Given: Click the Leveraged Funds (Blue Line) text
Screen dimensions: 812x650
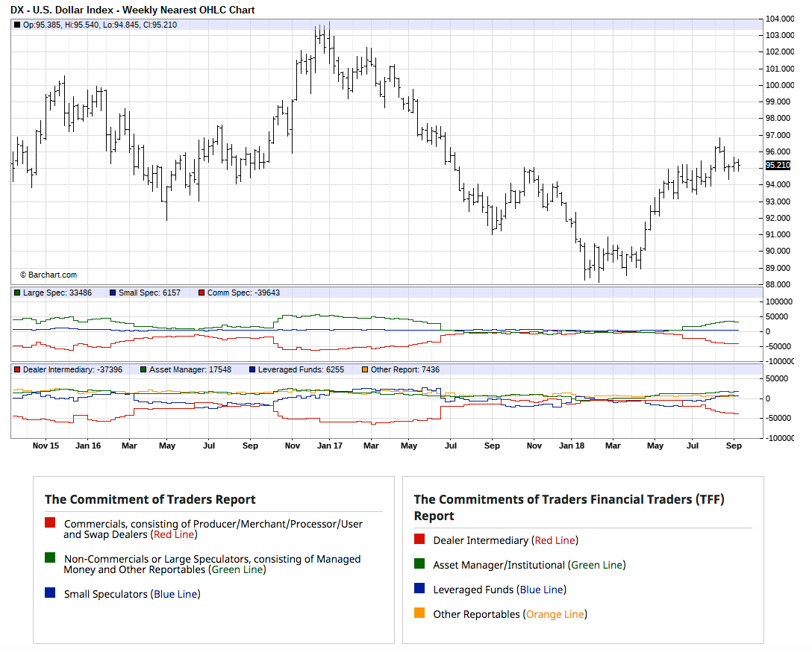Looking at the screenshot, I should pyautogui.click(x=500, y=590).
